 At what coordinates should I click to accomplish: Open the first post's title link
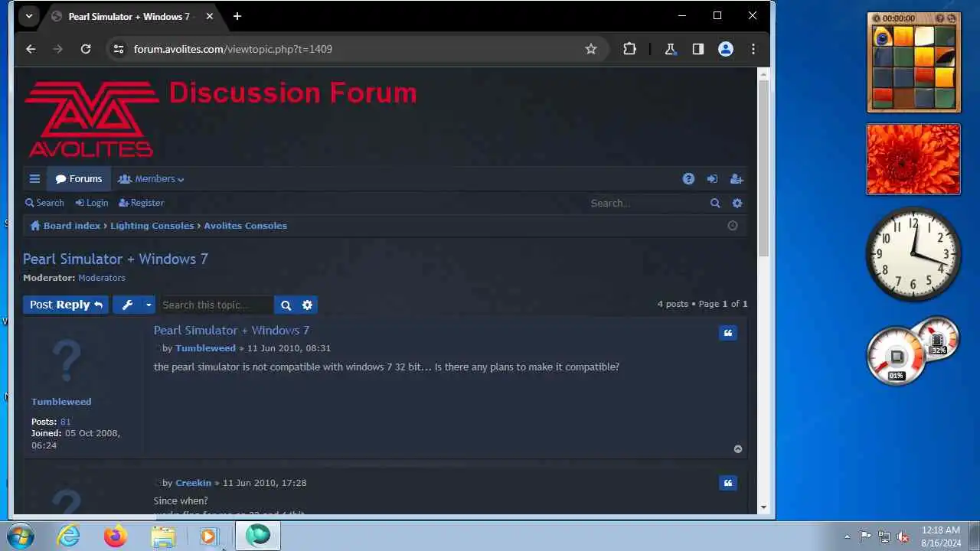pos(232,331)
